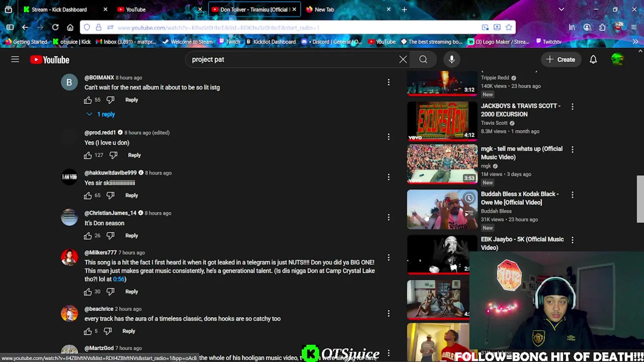Open the Twitch bookmark

point(229,42)
